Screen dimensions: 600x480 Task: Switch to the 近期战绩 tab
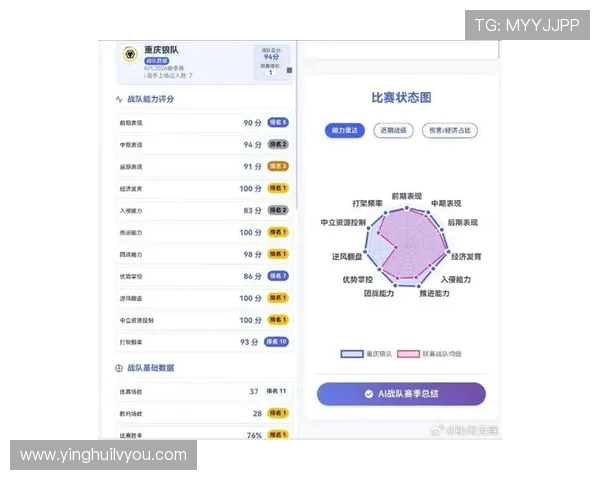(x=393, y=131)
